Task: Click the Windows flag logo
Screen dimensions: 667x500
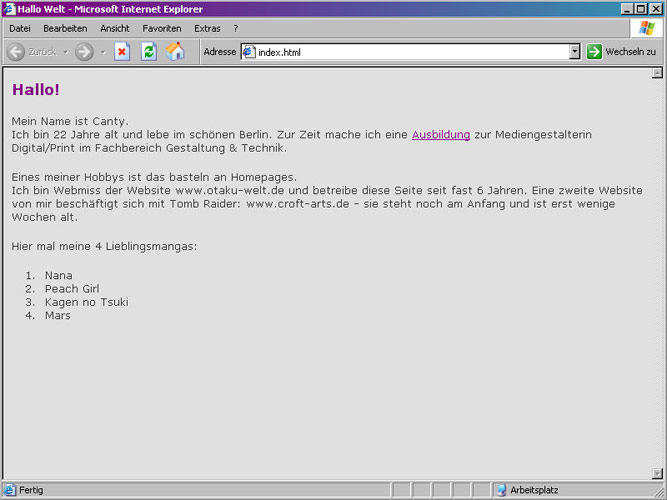Action: coord(647,29)
